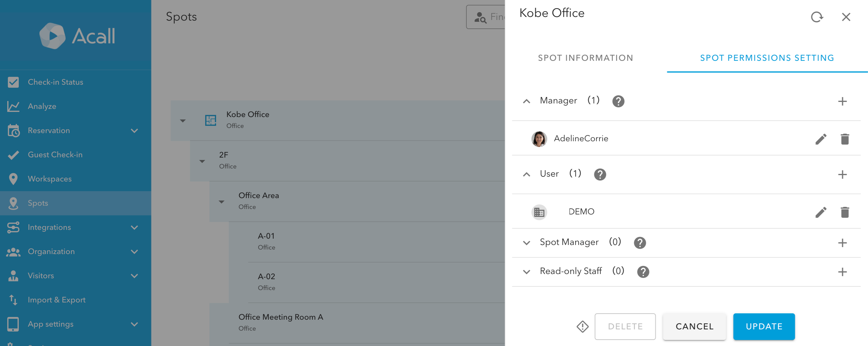Expand the Integrations menu chevron
Screen dimensions: 868x346
click(x=134, y=227)
